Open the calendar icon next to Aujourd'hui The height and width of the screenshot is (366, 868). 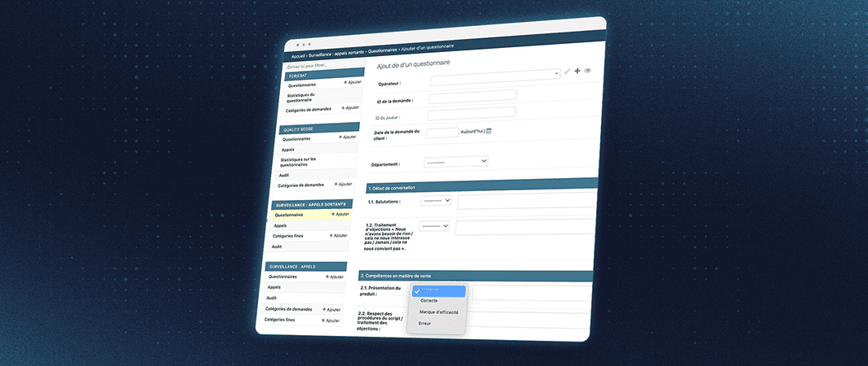(489, 131)
